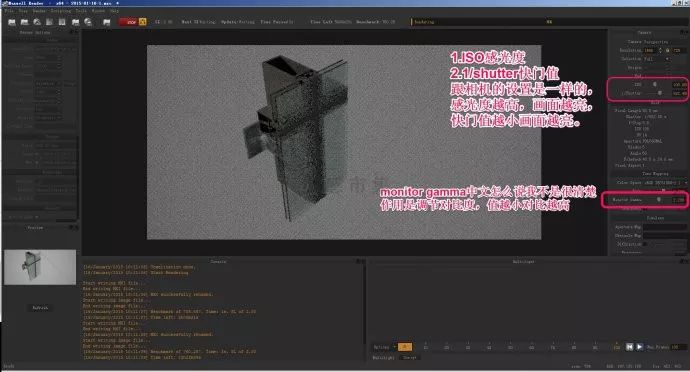This screenshot has width=690, height=372.
Task: Select the highlighted orange frame in Multilight timeline
Action: click(x=405, y=347)
